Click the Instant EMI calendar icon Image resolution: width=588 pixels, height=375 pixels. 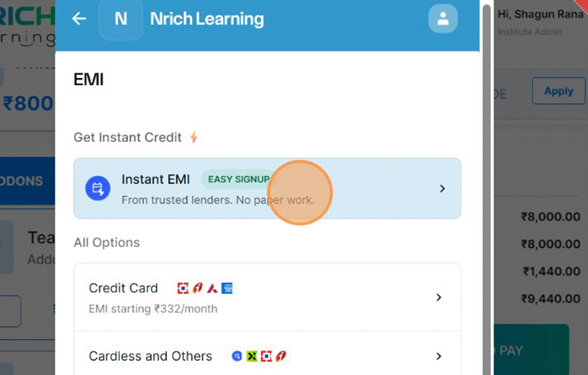[98, 189]
